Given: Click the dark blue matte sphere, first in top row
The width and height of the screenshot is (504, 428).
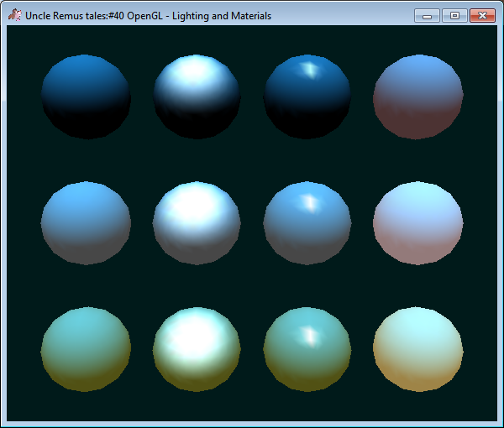Looking at the screenshot, I should (86, 96).
